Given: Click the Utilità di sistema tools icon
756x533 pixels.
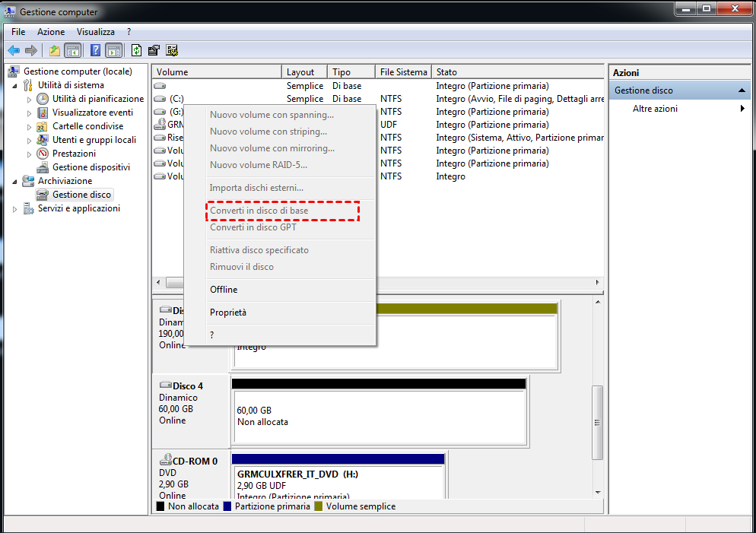Looking at the screenshot, I should click(x=28, y=85).
